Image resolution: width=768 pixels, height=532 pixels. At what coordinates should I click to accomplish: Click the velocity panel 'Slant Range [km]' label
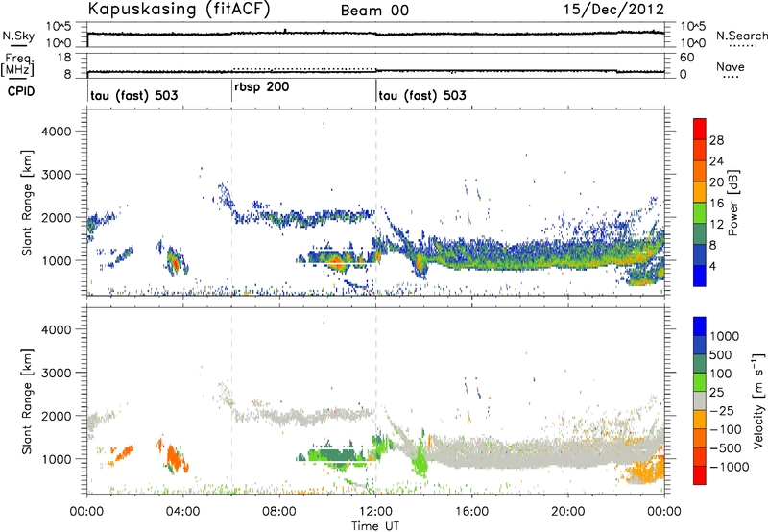(27, 400)
